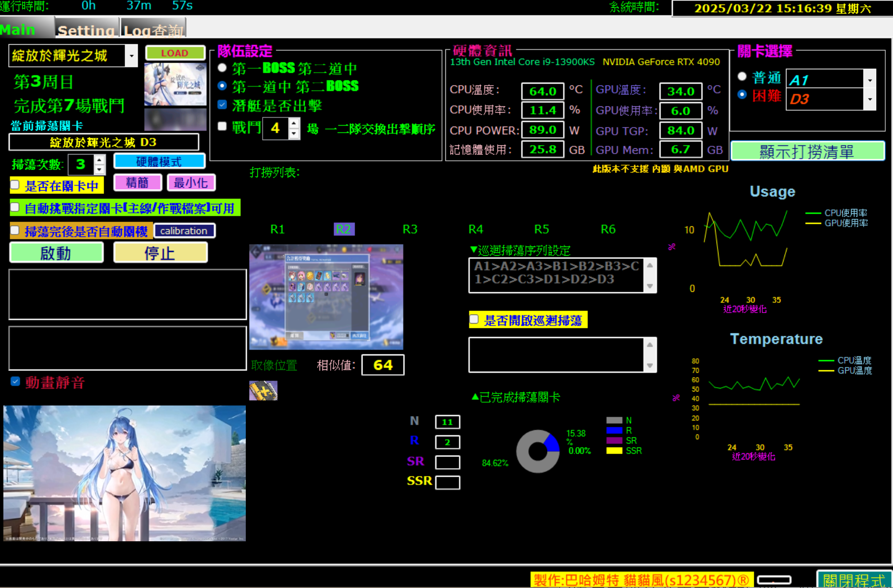Click the drop rarity pie chart
The width and height of the screenshot is (893, 588).
coord(538,451)
